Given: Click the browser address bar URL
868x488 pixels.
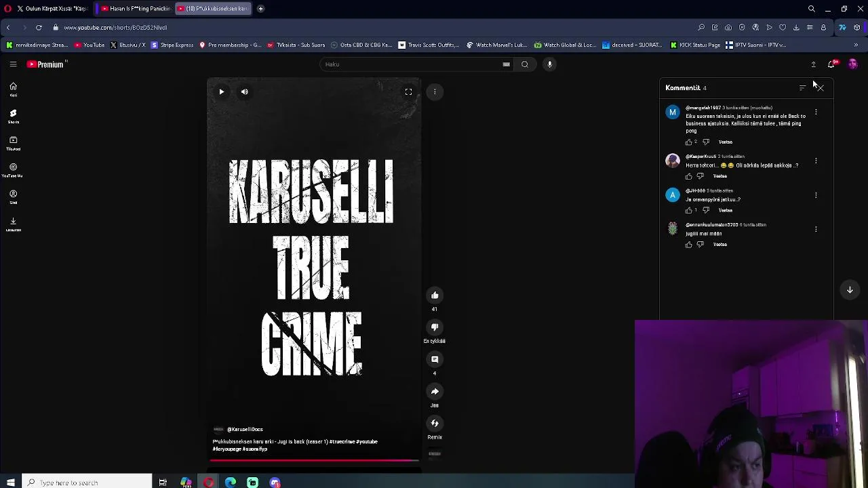Looking at the screenshot, I should 115,28.
